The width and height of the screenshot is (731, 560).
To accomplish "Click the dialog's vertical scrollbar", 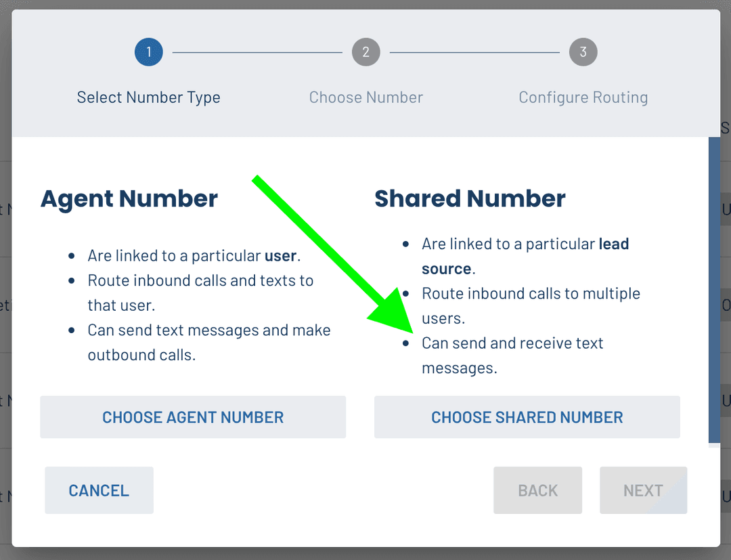I will click(x=714, y=291).
